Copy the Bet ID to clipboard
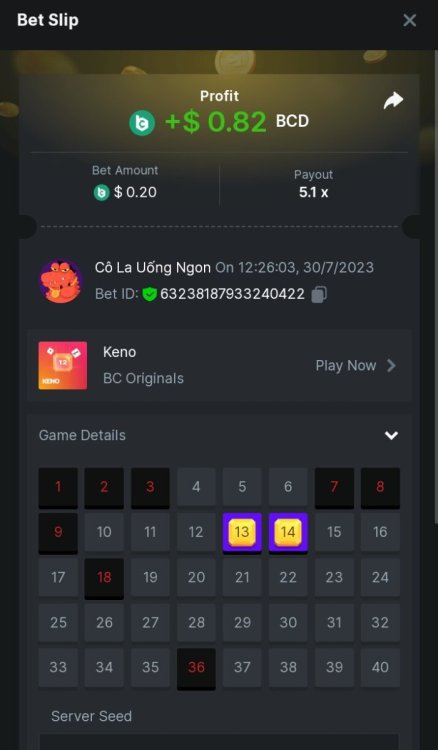The height and width of the screenshot is (750, 438). (x=319, y=294)
